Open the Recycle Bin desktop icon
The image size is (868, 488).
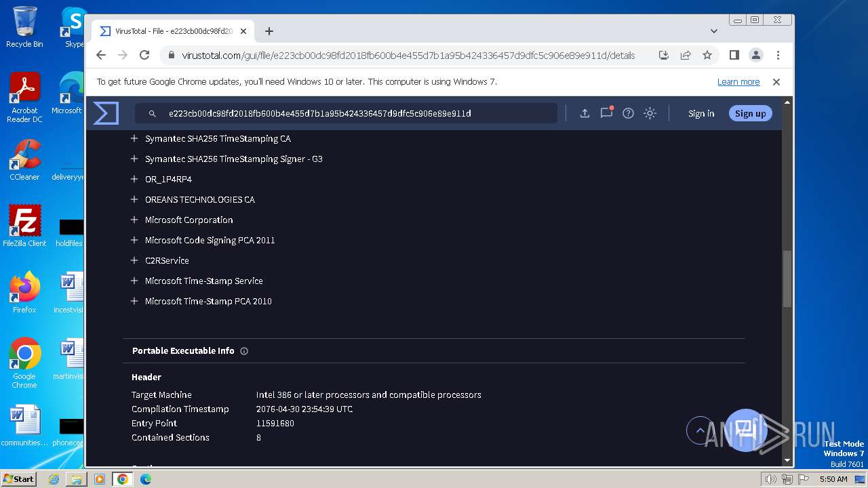(24, 27)
